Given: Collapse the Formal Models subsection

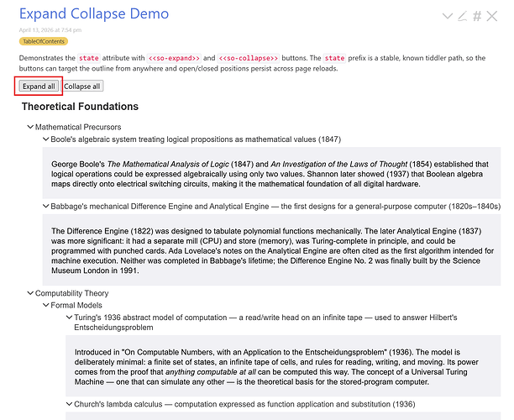Looking at the screenshot, I should 46,306.
